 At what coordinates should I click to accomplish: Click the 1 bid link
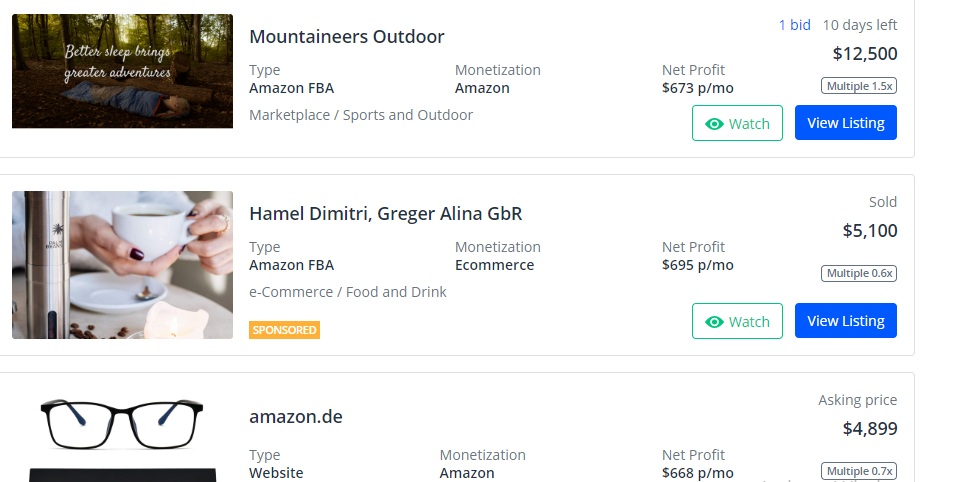click(x=794, y=25)
